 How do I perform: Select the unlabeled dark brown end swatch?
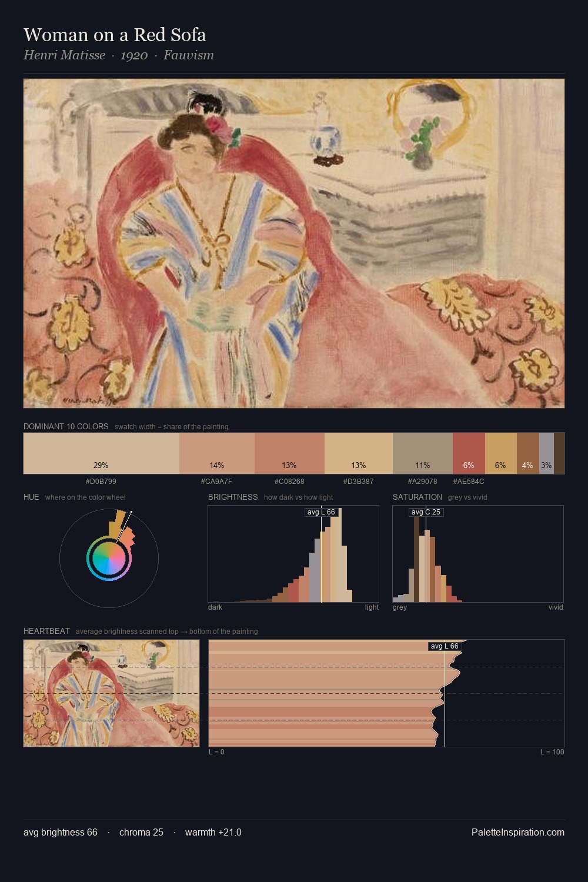pos(559,453)
